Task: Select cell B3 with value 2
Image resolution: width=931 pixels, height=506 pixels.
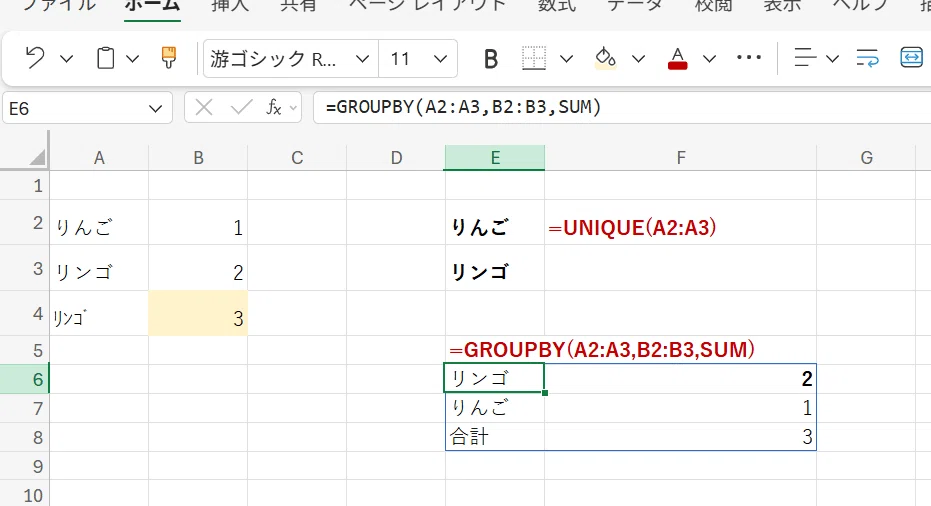Action: pos(198,268)
